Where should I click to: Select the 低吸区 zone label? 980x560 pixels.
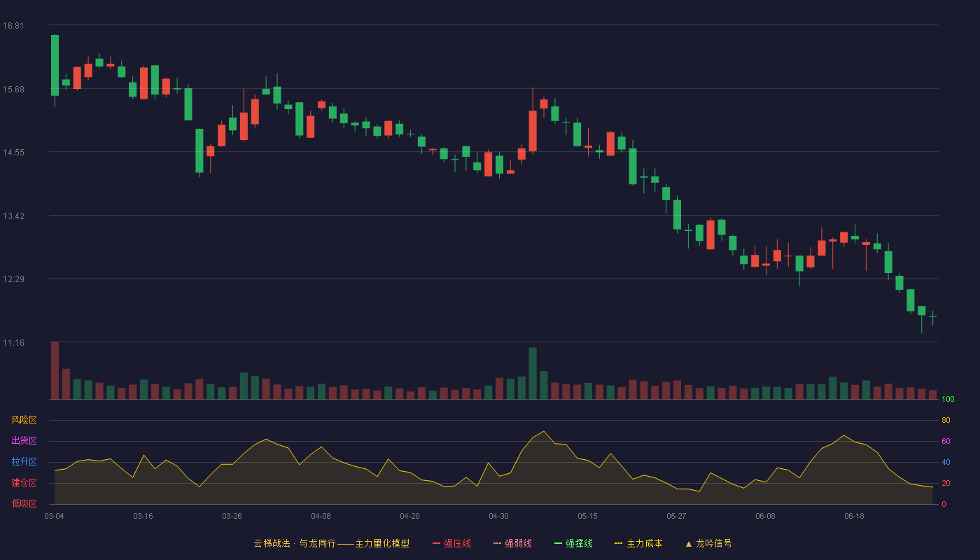(x=24, y=503)
